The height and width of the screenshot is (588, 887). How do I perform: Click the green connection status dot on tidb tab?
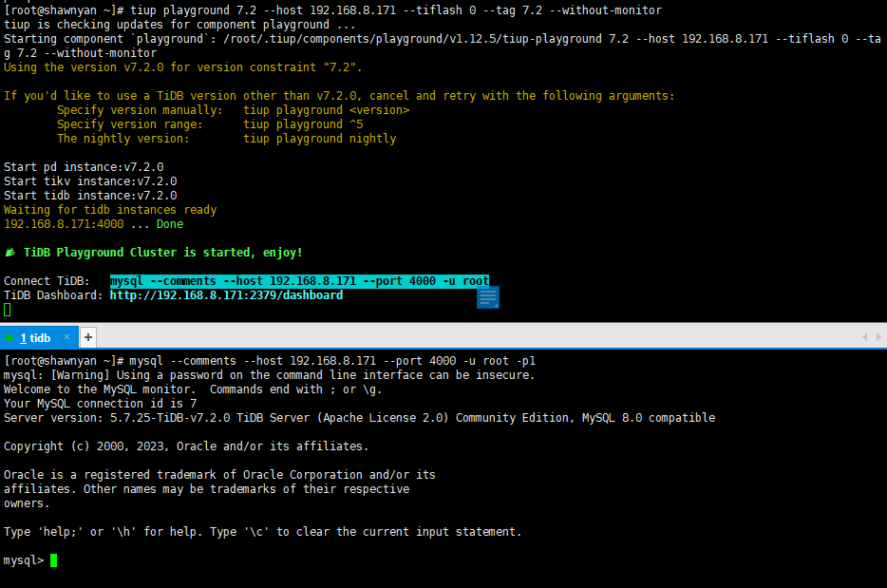coord(9,338)
